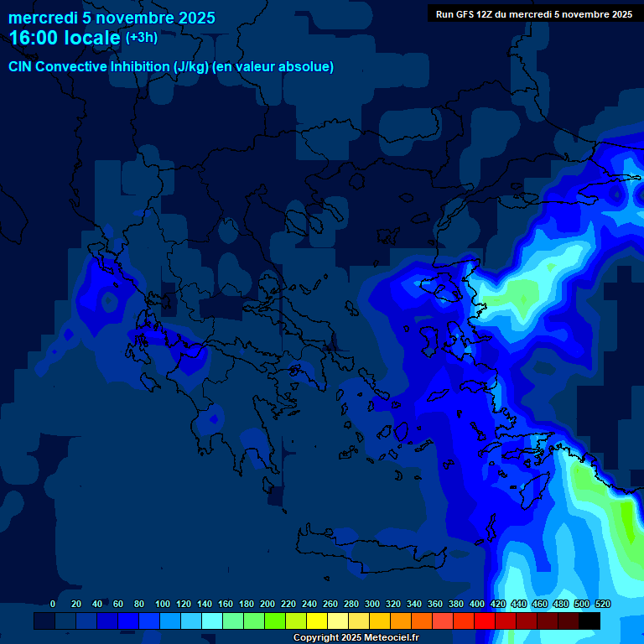Click the Copyright 2025 Meteociel.fr text

pos(356,638)
